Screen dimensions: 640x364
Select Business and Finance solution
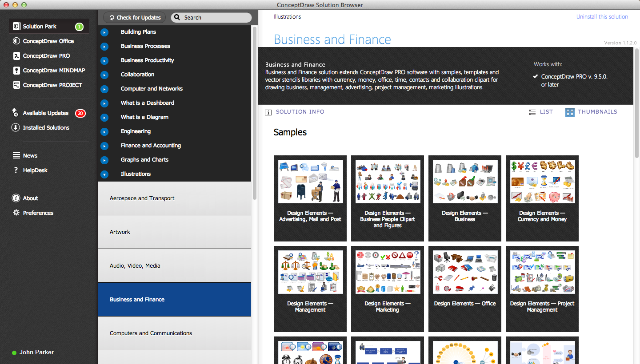coord(174,300)
